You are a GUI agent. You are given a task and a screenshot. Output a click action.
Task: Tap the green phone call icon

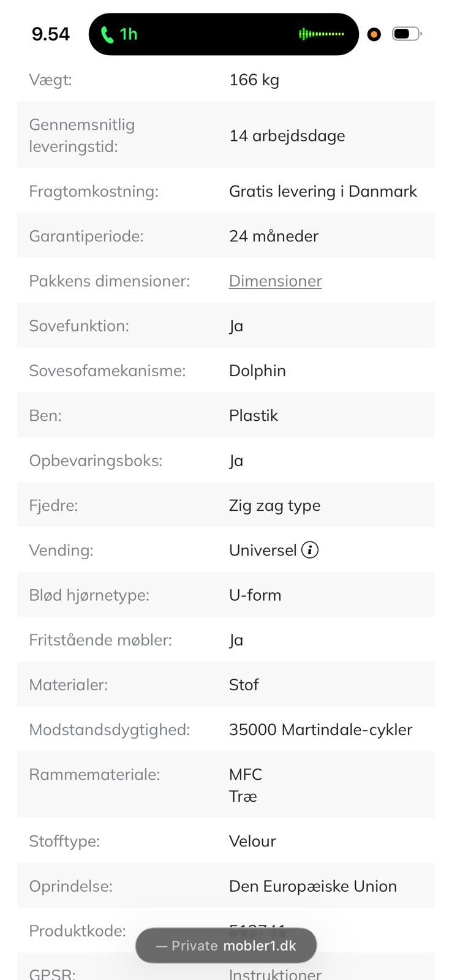107,34
